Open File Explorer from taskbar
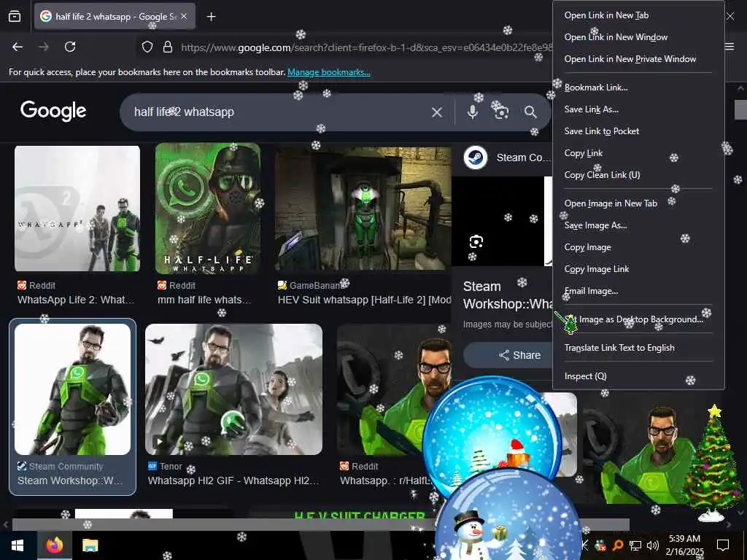This screenshot has height=560, width=747. [x=90, y=545]
